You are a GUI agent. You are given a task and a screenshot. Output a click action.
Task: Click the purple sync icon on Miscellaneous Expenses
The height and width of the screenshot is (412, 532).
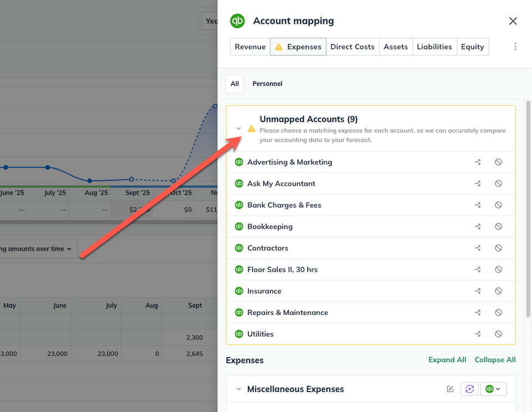tap(469, 389)
